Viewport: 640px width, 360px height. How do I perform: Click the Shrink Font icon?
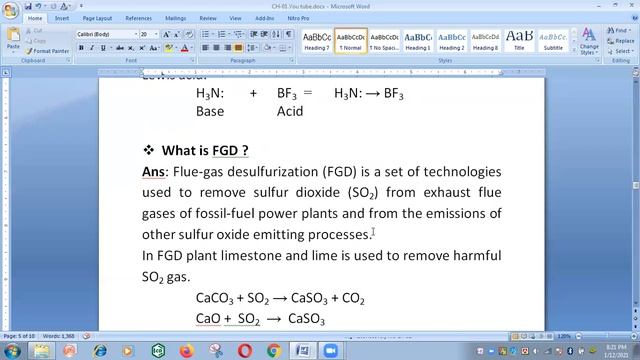(177, 35)
